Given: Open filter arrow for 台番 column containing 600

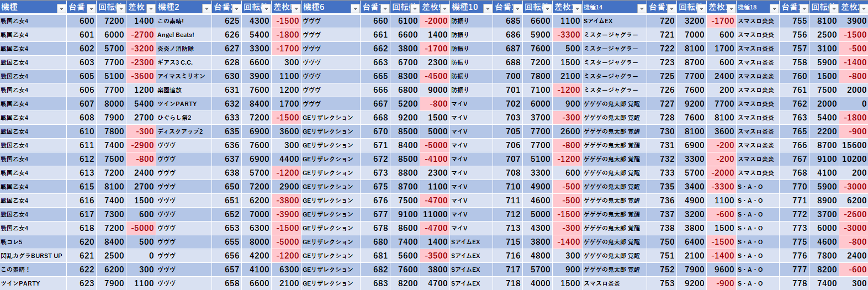Looking at the screenshot, I should point(91,8).
